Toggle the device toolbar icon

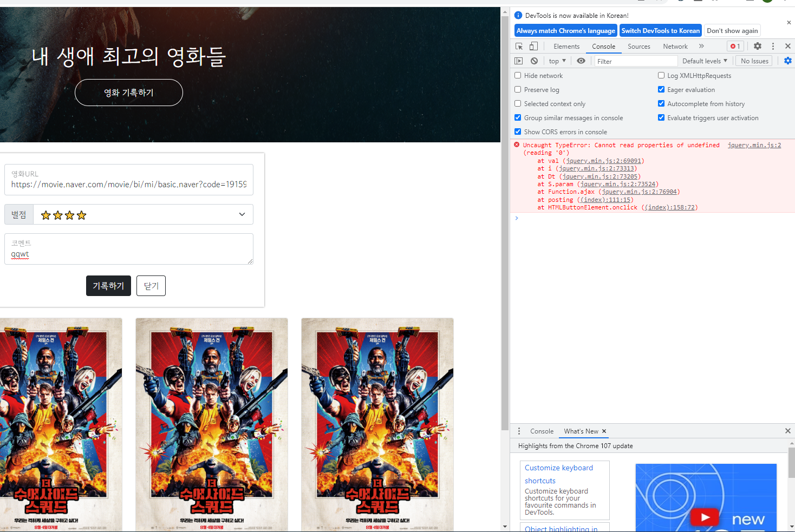point(534,47)
